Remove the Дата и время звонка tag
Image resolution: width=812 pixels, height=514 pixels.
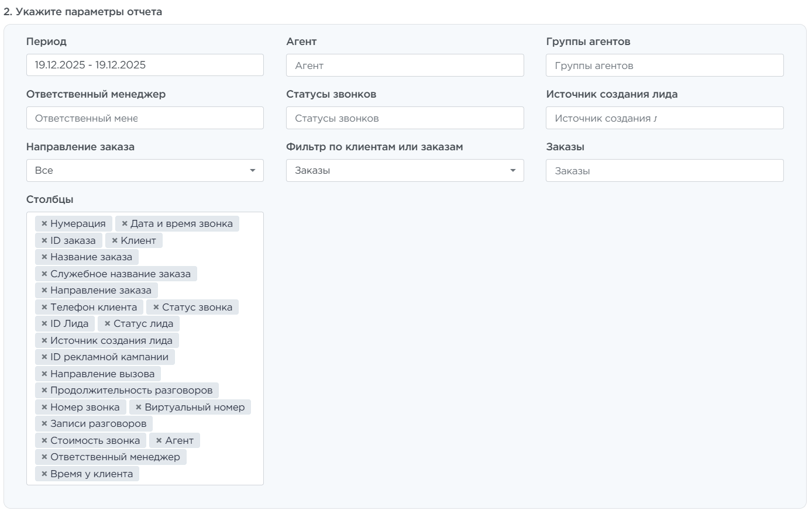(x=124, y=224)
